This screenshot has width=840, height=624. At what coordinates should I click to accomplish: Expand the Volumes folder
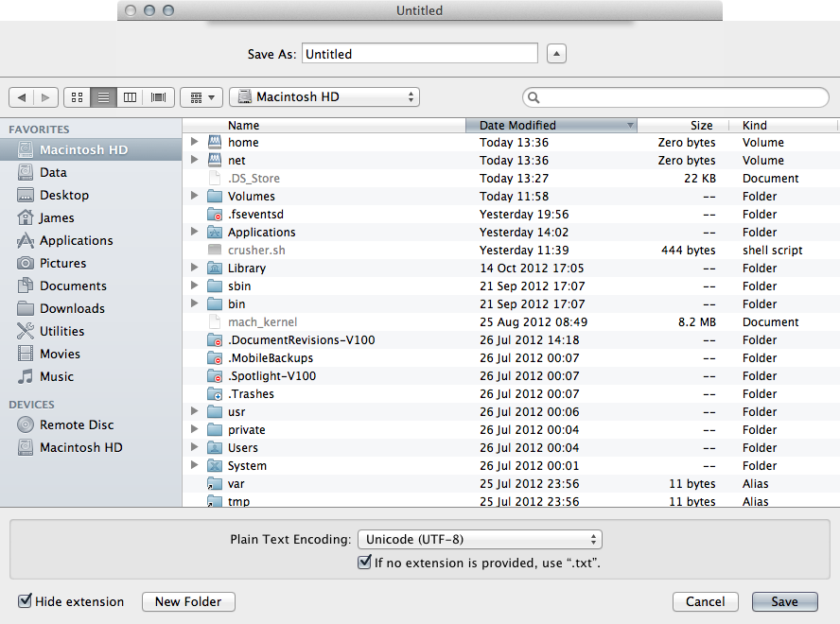coord(195,196)
